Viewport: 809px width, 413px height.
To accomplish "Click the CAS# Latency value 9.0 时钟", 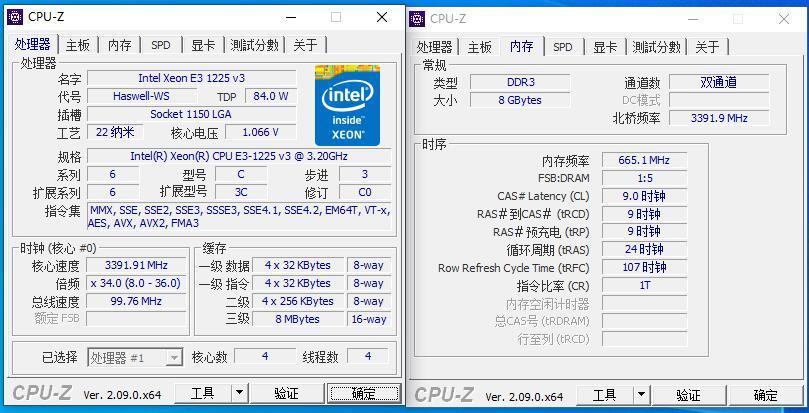I will (x=644, y=197).
